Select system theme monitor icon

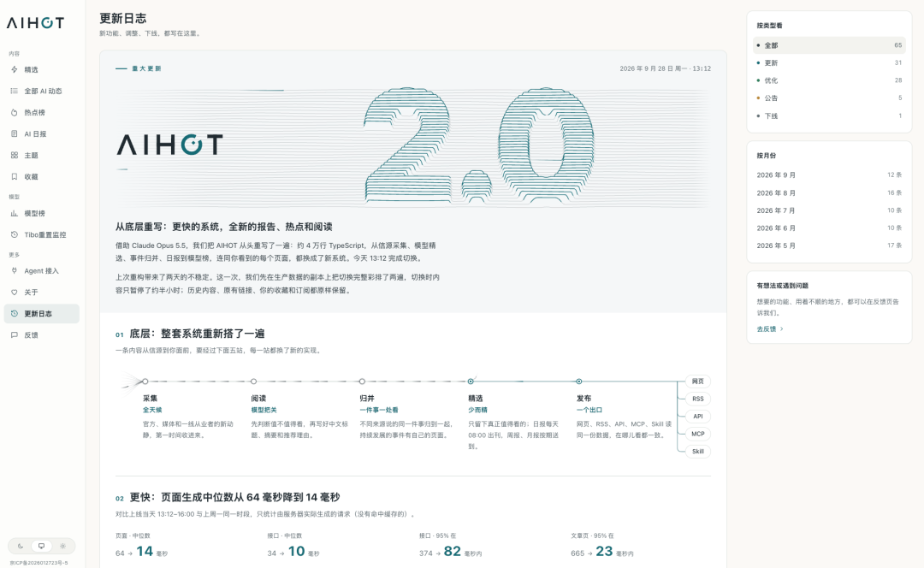pyautogui.click(x=41, y=547)
